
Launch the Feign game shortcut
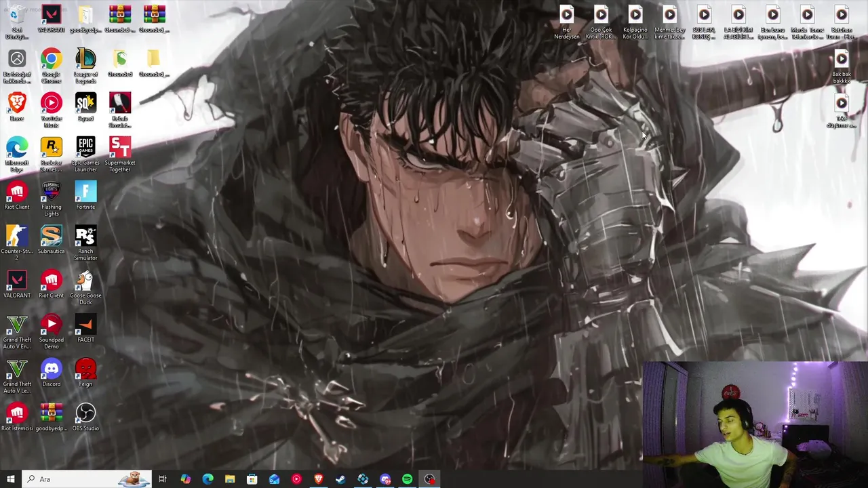(x=85, y=373)
